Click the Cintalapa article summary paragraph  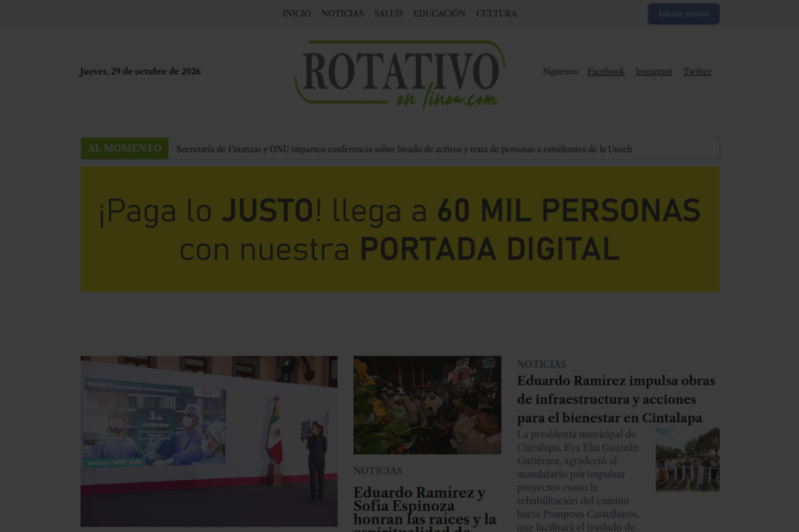[x=580, y=480]
